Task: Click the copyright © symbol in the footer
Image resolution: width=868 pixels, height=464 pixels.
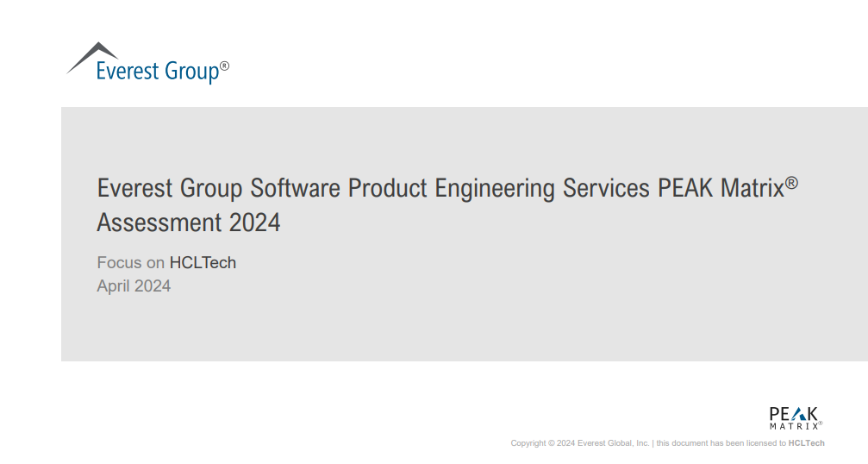Action: click(551, 443)
